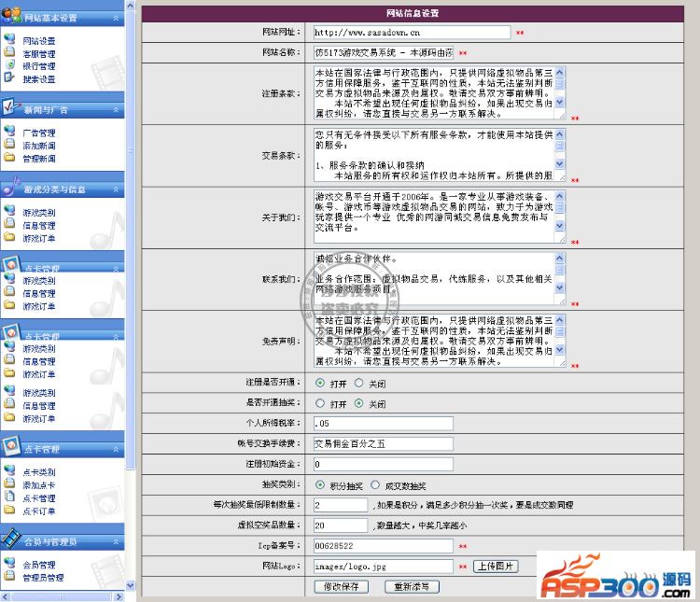Select 打开 for 注册是否开通
The image size is (700, 602).
coord(319,383)
